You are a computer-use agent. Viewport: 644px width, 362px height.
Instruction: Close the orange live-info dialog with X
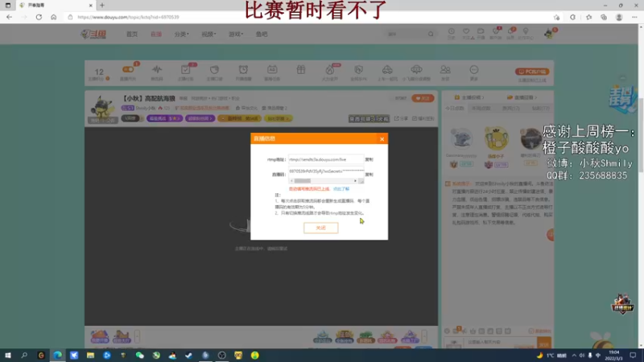point(382,139)
